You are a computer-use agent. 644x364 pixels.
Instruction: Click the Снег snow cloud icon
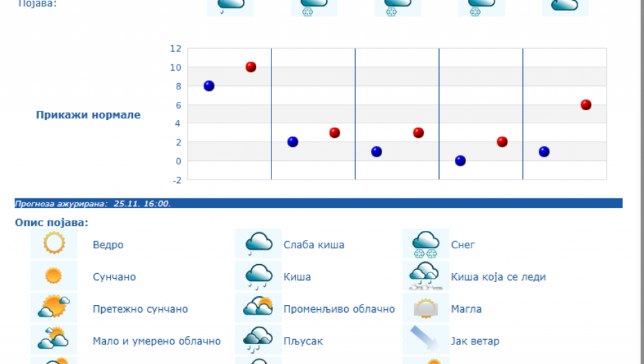click(425, 244)
